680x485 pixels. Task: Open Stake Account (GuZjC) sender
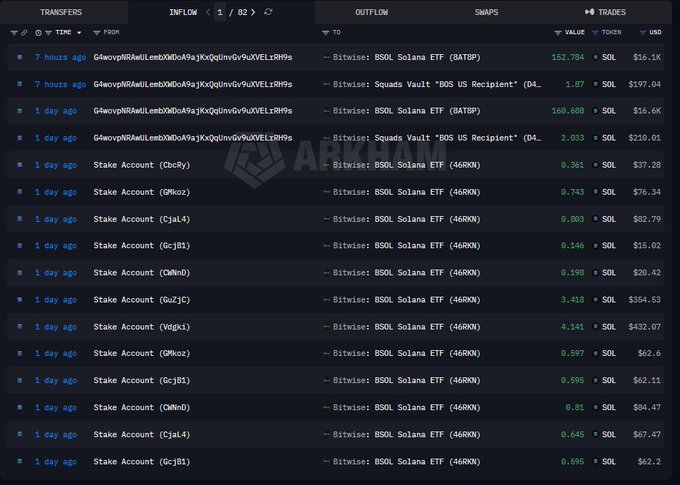click(x=142, y=300)
